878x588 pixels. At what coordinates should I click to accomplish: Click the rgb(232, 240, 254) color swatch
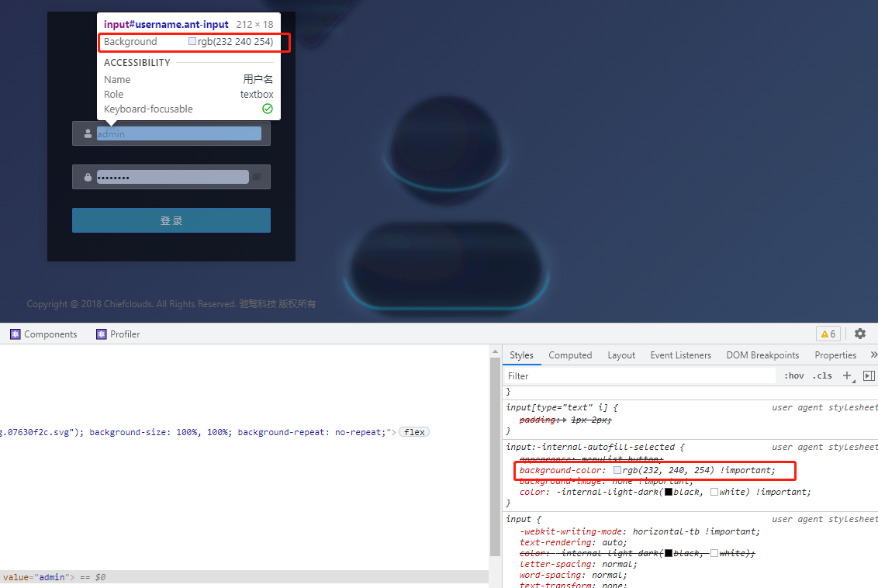point(617,470)
